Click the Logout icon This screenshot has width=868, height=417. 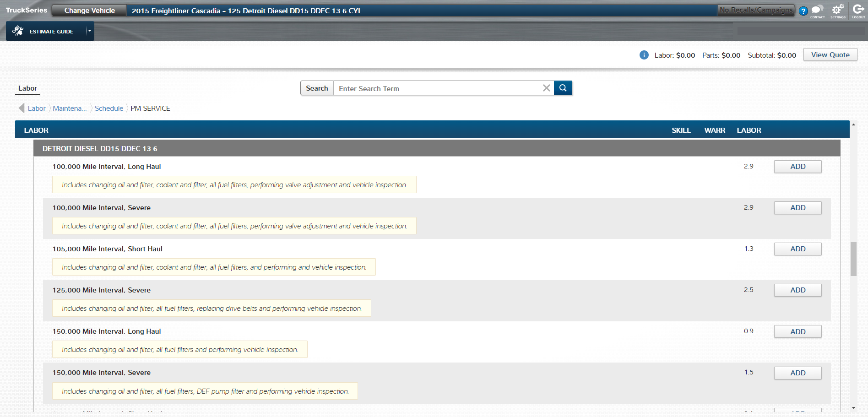pyautogui.click(x=858, y=10)
